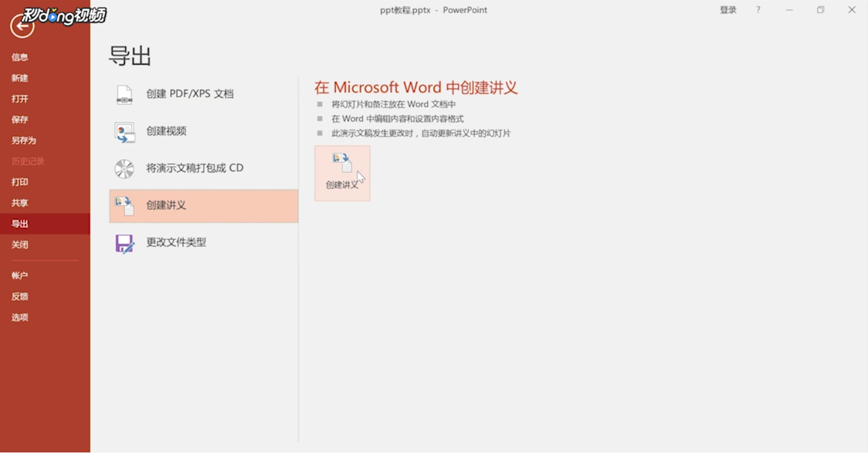Select 创建视频 text label
Image resolution: width=868 pixels, height=453 pixels.
point(166,131)
